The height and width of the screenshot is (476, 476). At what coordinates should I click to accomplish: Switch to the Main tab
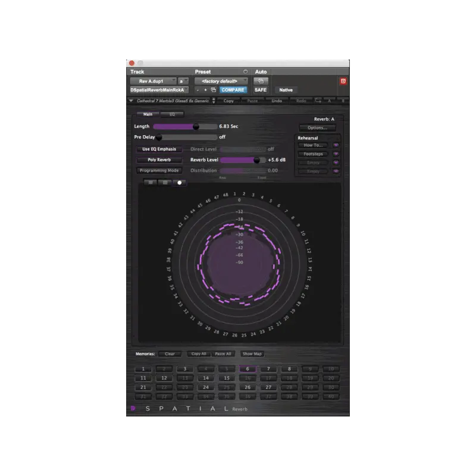pos(148,114)
